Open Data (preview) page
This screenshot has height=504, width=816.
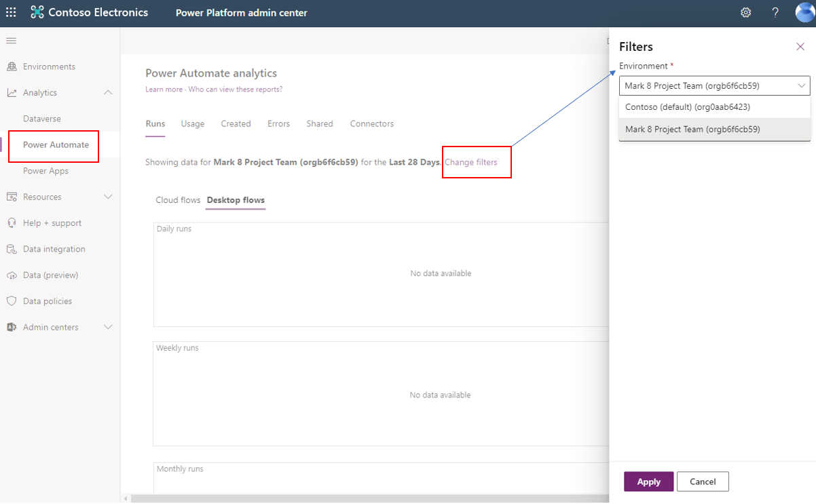[50, 275]
